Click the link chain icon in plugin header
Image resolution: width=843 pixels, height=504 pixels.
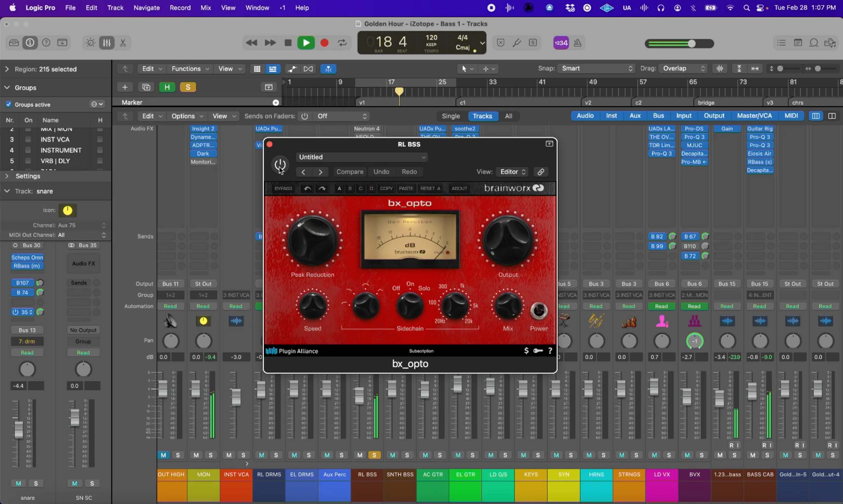[x=541, y=172]
